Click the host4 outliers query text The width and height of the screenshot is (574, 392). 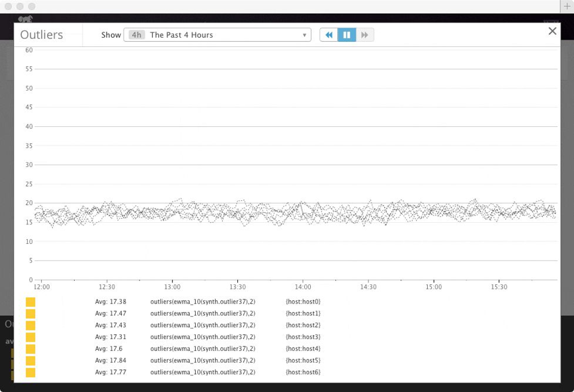coord(202,349)
